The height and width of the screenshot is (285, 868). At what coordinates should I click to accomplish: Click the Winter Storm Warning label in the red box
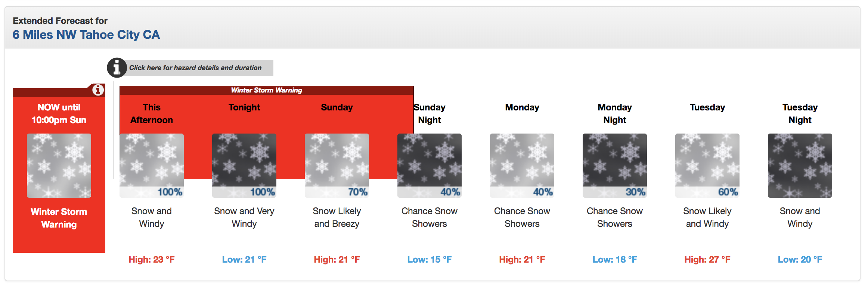coord(59,218)
